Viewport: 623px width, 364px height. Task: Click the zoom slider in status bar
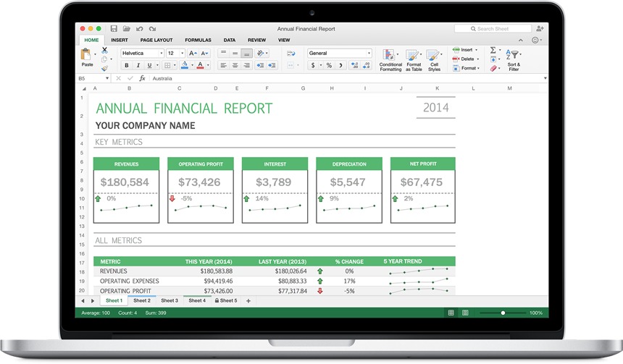(x=503, y=313)
